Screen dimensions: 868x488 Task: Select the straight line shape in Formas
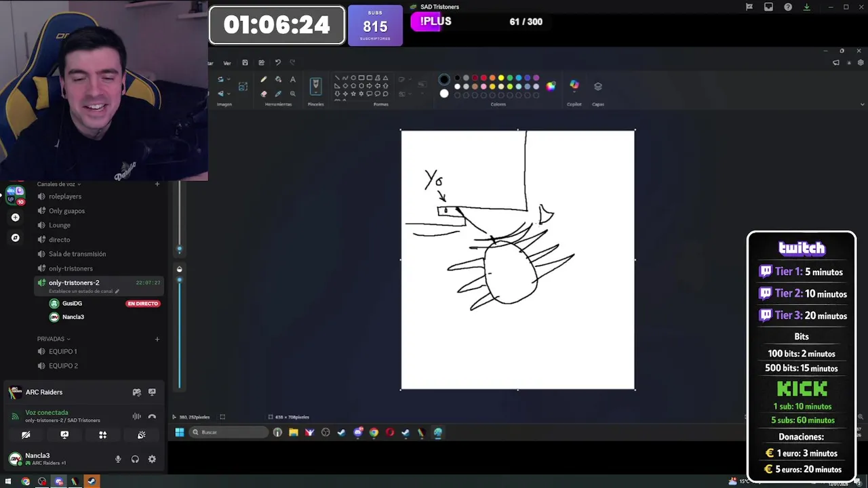338,77
